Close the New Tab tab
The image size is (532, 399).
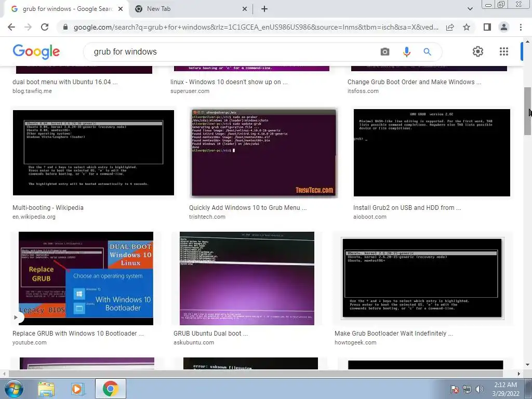[x=244, y=9]
